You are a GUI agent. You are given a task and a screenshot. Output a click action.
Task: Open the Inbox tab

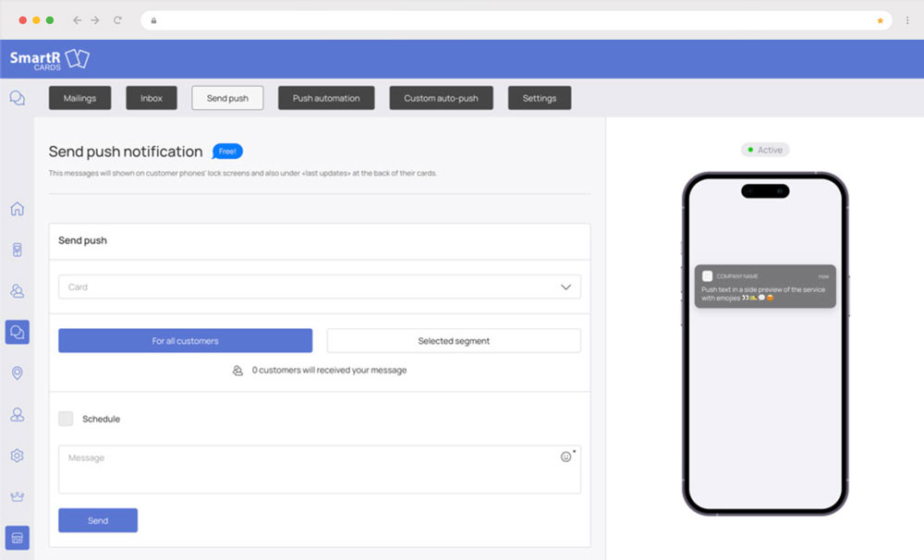152,98
